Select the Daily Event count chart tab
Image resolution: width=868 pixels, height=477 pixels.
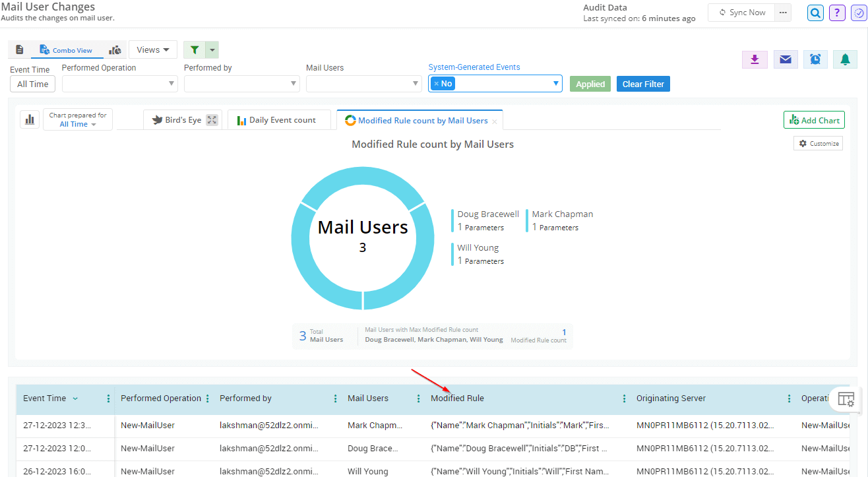(x=280, y=119)
